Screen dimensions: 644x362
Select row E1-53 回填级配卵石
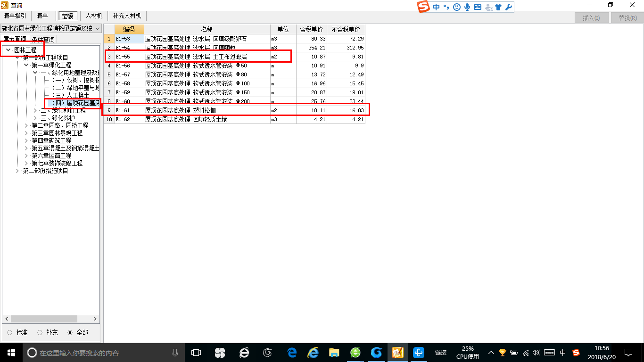point(234,39)
